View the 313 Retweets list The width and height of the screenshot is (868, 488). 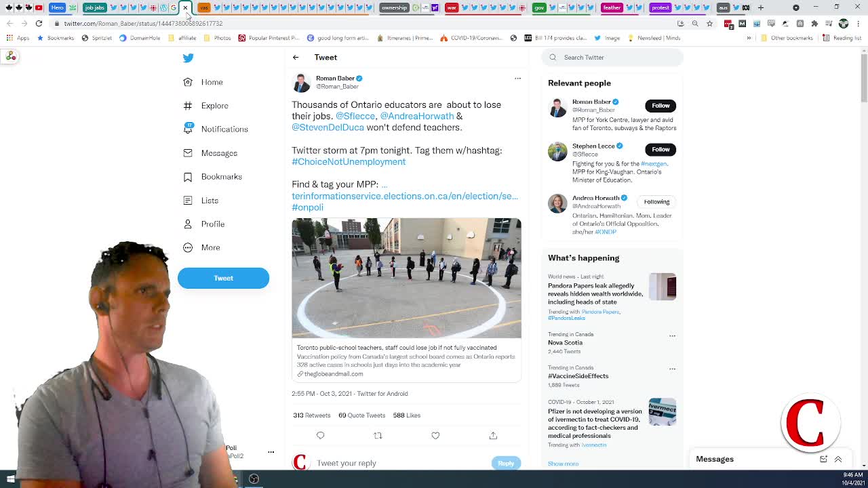[312, 415]
